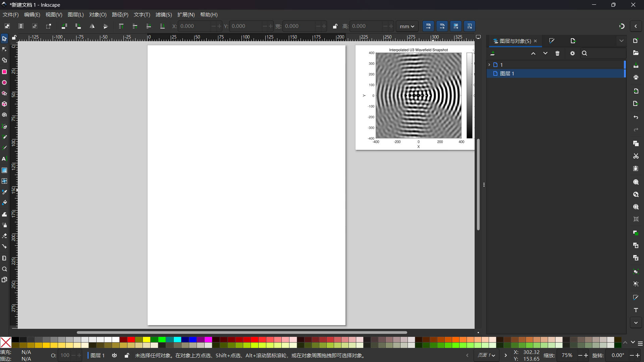Viewport: 644px width, 362px height.
Task: Open the 路径(P) menu
Action: 120,15
